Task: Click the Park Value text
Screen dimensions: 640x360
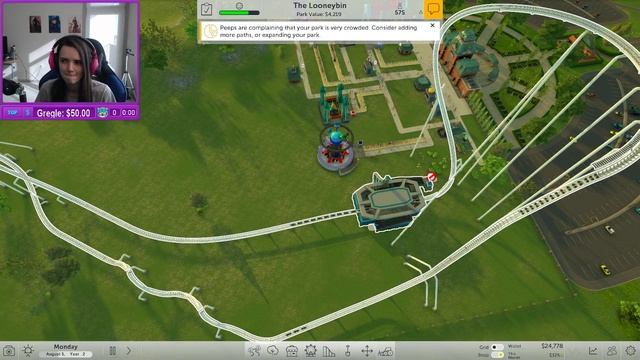Action: pyautogui.click(x=319, y=14)
